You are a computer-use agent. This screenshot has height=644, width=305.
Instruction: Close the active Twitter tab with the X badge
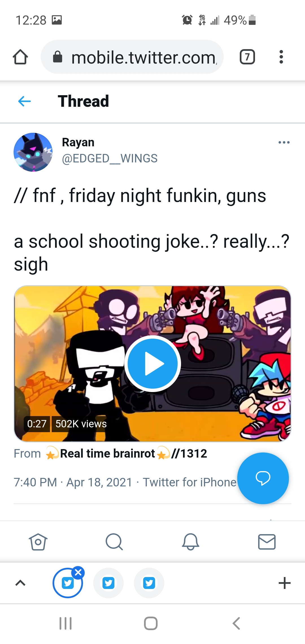click(78, 573)
